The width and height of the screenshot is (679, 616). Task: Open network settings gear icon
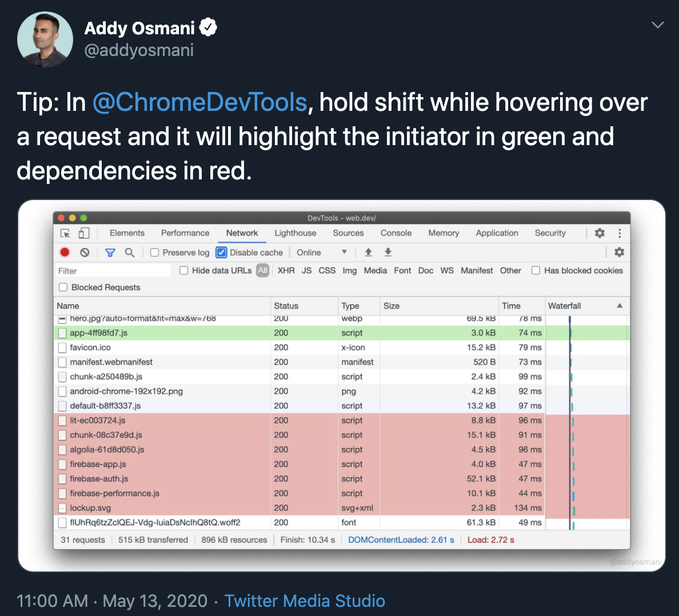[619, 253]
